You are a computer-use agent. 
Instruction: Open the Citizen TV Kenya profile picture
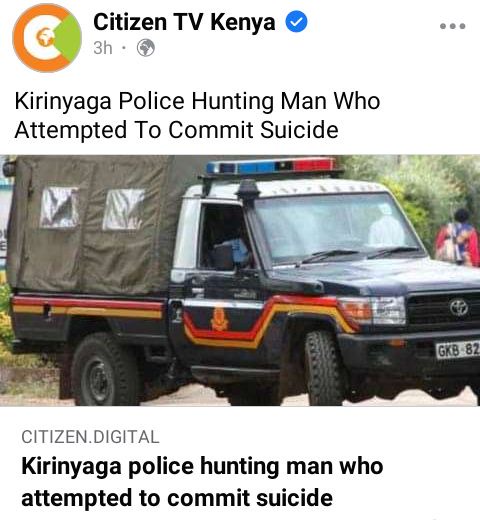(x=47, y=38)
